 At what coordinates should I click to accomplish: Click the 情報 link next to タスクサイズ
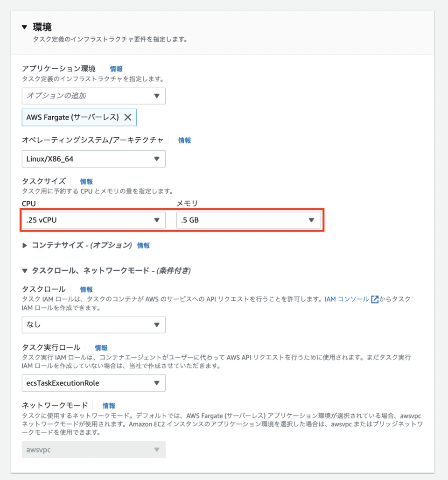tap(86, 181)
